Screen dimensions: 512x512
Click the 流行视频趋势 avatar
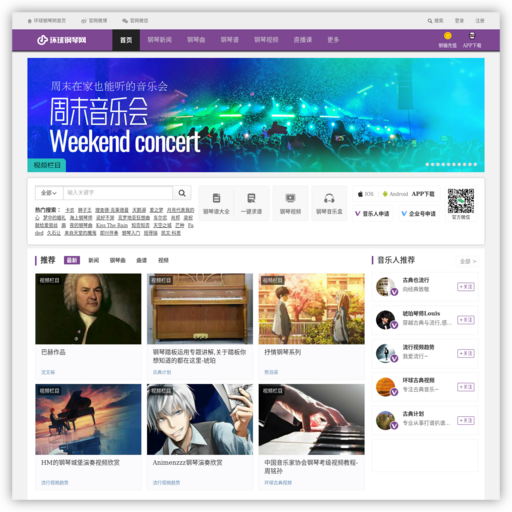coord(386,353)
